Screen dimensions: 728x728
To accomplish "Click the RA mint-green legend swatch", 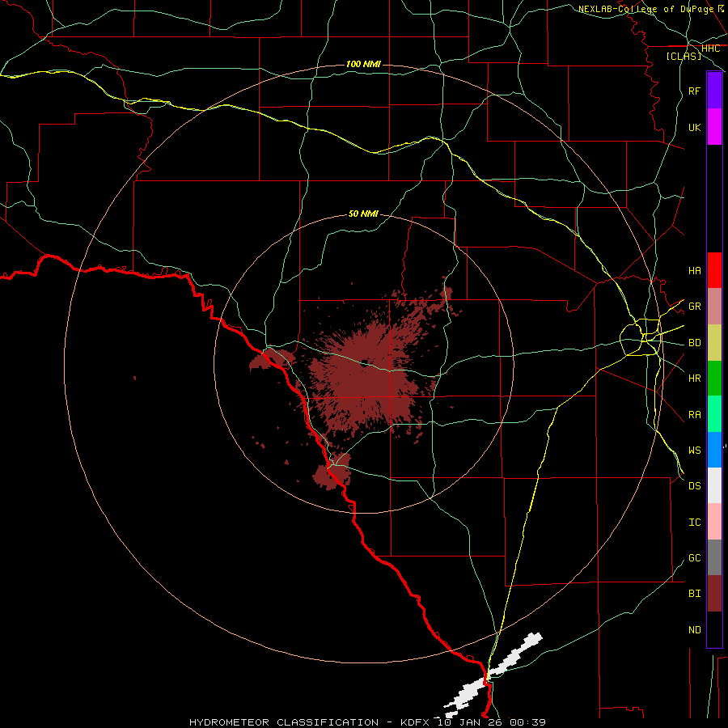I will pyautogui.click(x=714, y=413).
